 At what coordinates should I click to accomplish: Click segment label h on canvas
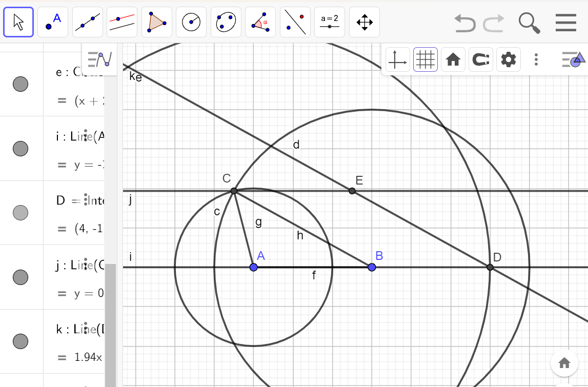[300, 235]
